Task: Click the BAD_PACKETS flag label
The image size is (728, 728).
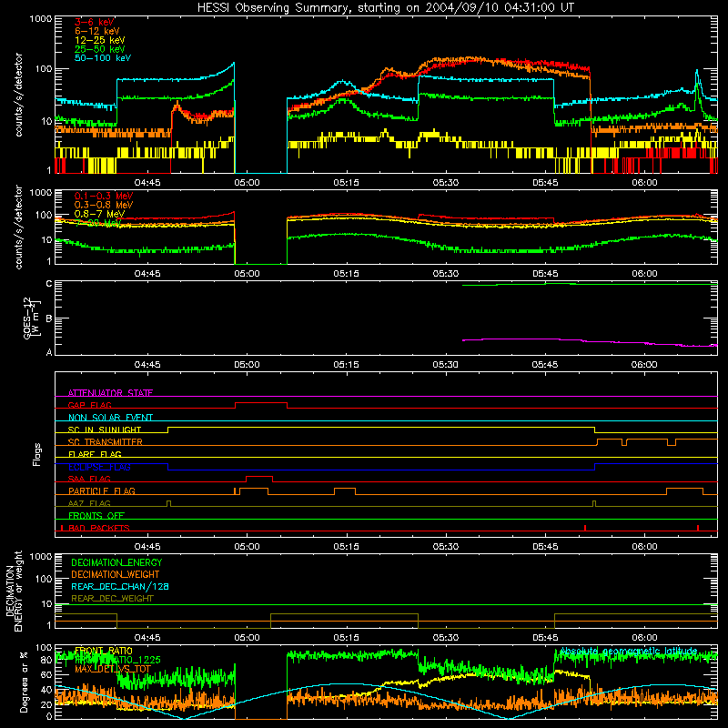Action: pyautogui.click(x=99, y=528)
